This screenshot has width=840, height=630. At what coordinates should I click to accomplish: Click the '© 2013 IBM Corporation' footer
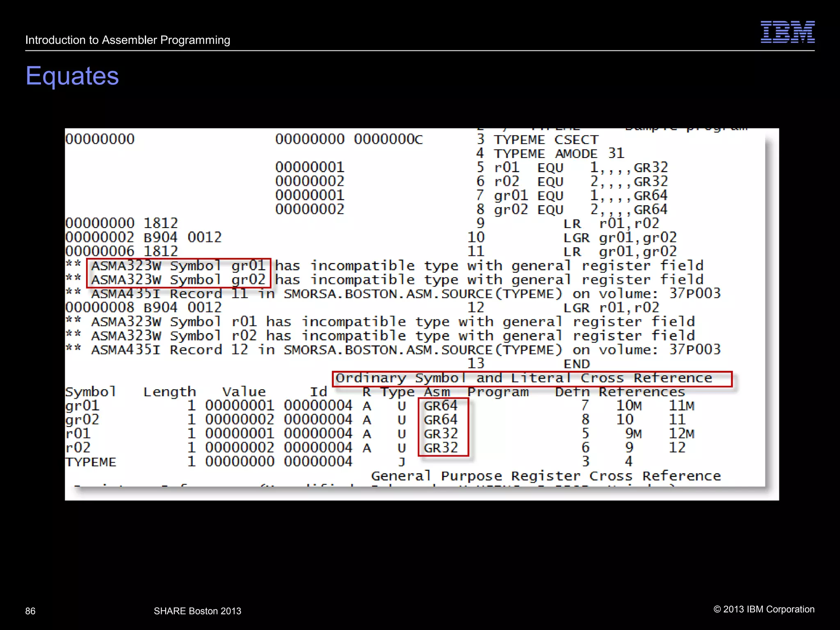(764, 609)
